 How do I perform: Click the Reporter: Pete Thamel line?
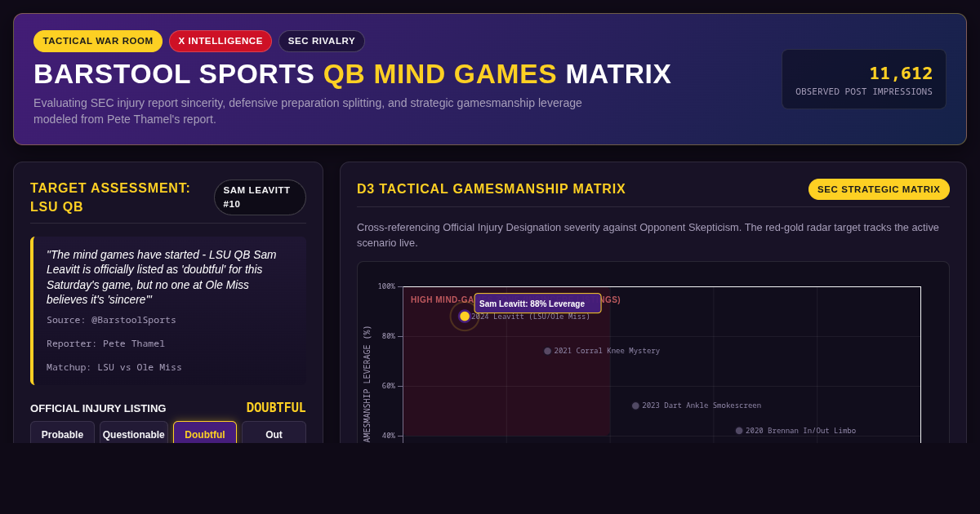tap(105, 343)
